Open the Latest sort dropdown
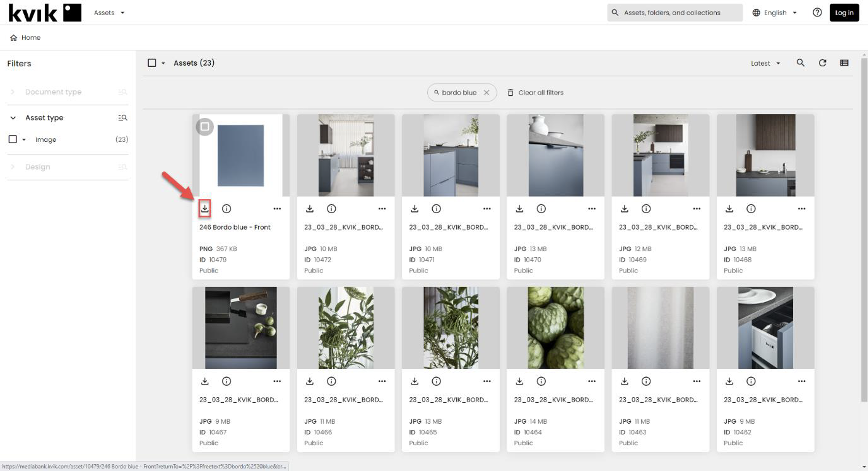This screenshot has height=471, width=868. click(765, 63)
